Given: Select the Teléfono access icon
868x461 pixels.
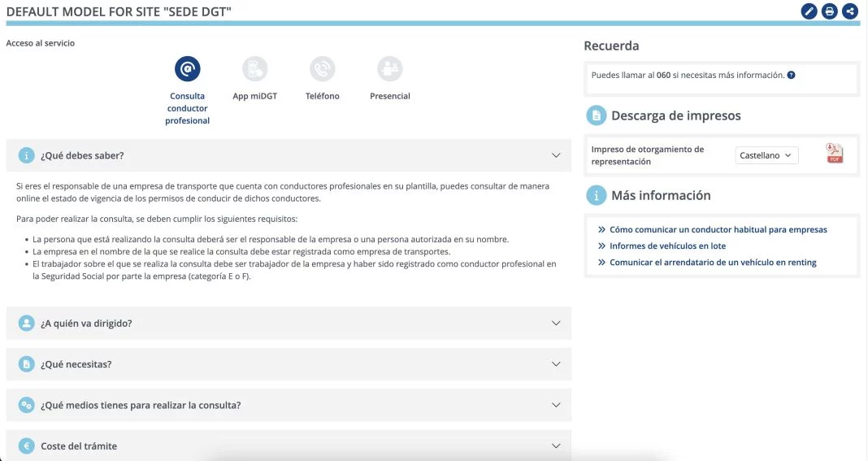Looking at the screenshot, I should coord(323,69).
